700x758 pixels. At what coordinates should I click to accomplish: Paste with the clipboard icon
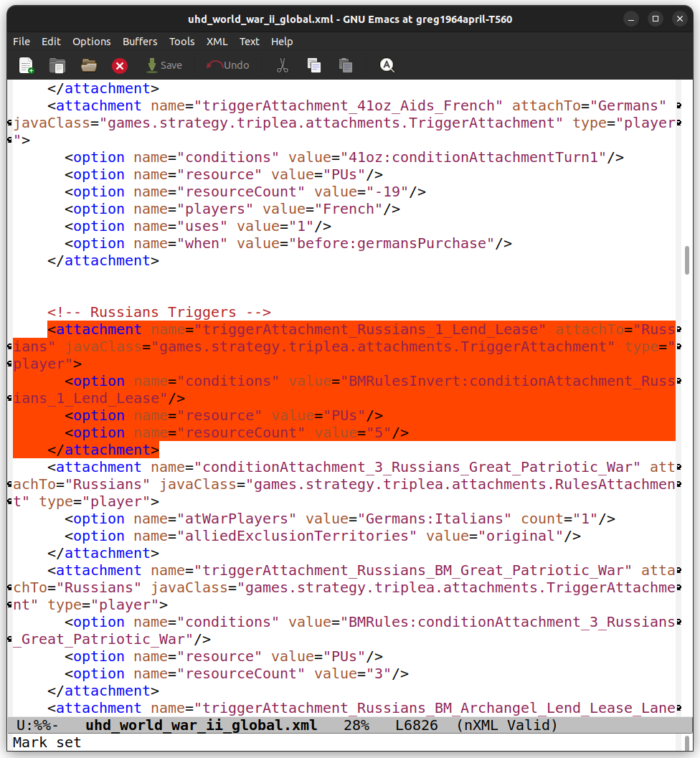point(346,65)
